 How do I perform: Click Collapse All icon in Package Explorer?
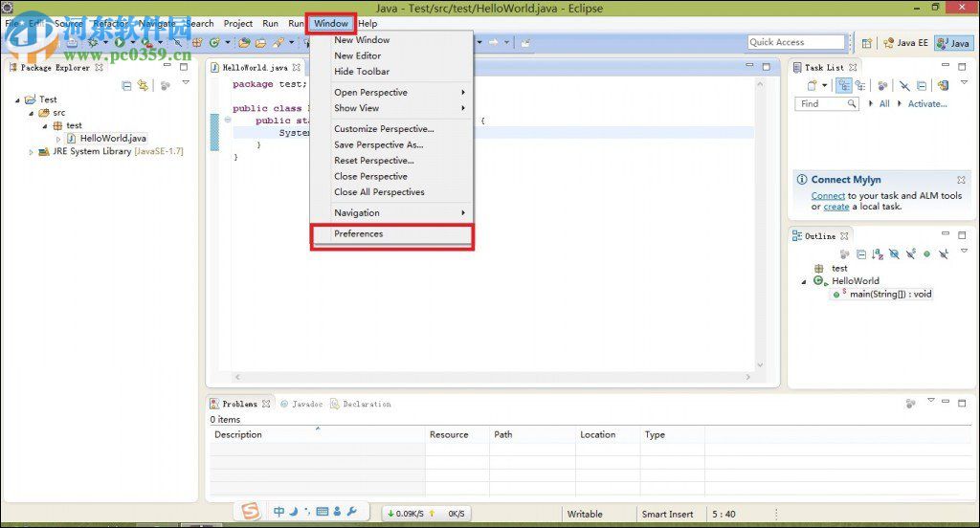pos(126,86)
